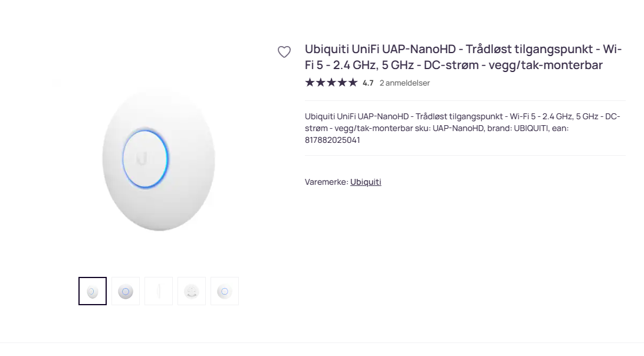Click the Ubiquiti UniFi UAP-NanoHD product title
This screenshot has width=644, height=356.
pos(463,57)
